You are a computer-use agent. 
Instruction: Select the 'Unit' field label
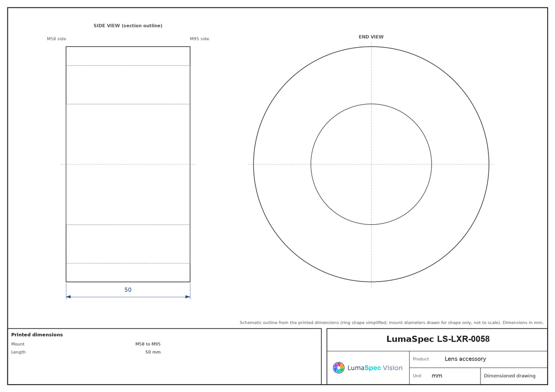417,376
